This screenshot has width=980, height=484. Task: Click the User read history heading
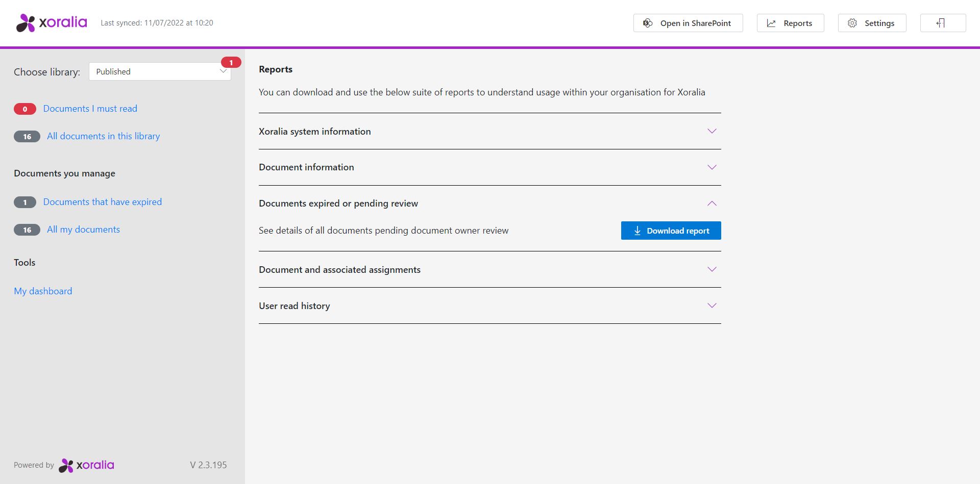295,306
